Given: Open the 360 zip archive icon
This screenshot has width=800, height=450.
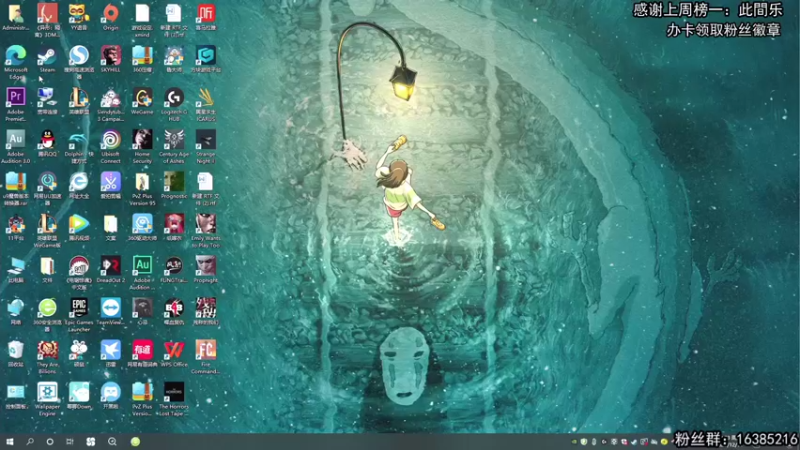Looking at the screenshot, I should tap(142, 56).
